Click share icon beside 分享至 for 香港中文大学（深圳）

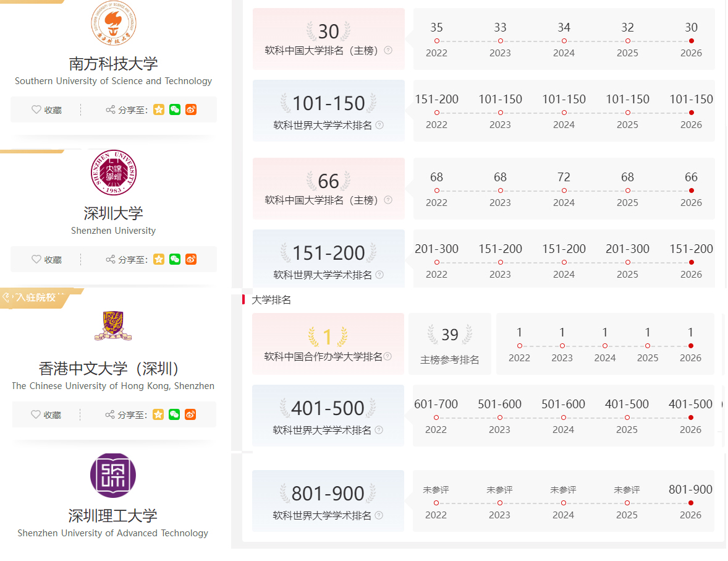coord(110,414)
